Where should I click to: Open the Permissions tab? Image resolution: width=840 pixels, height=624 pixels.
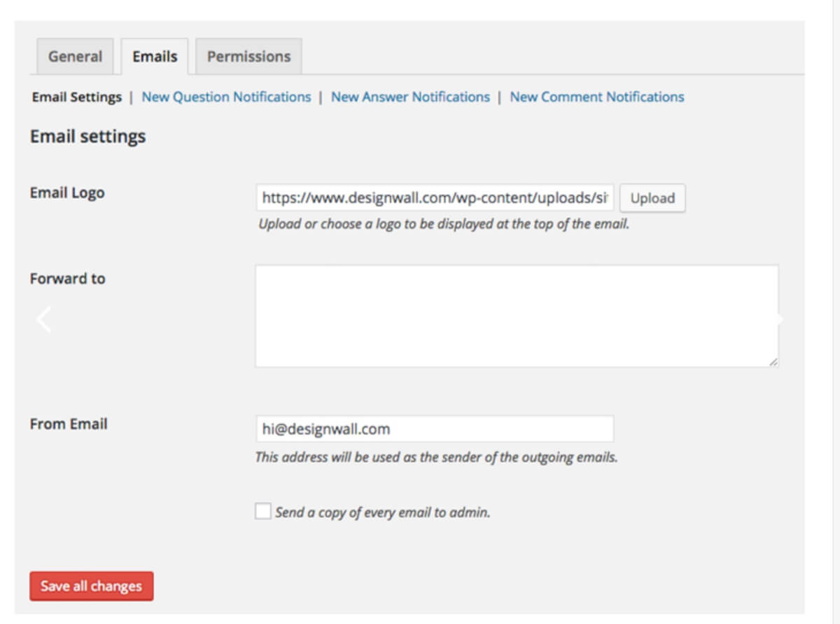(x=248, y=56)
